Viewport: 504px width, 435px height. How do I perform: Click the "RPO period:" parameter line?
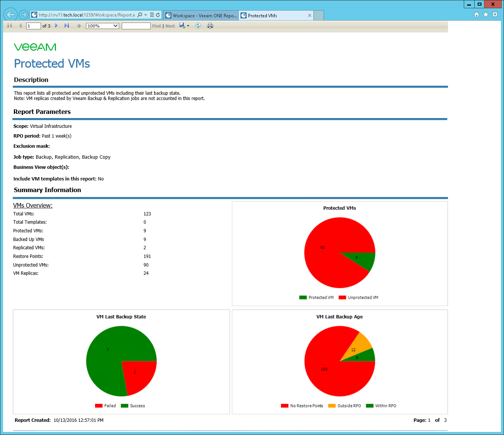point(42,136)
